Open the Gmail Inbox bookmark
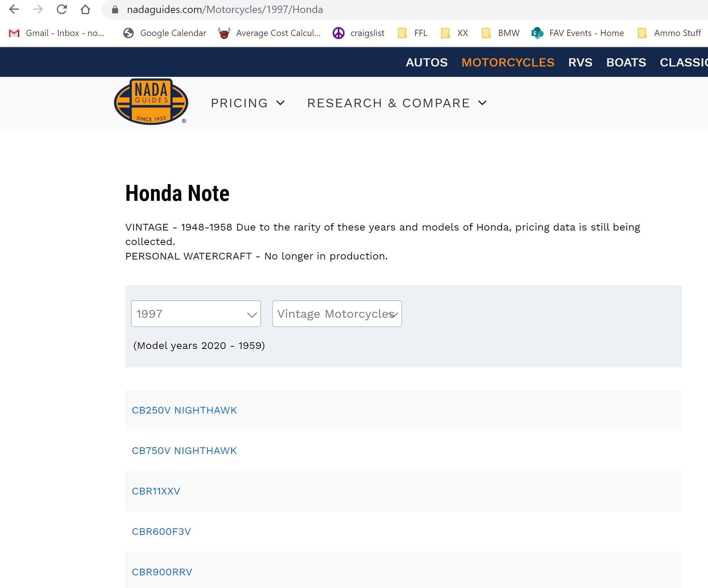This screenshot has height=588, width=708. click(56, 33)
